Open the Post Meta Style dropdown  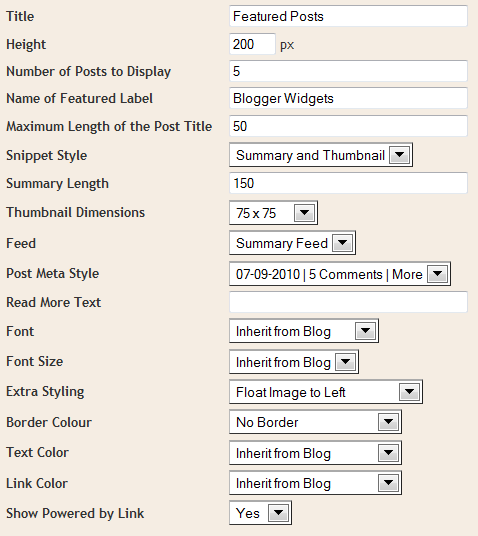340,274
